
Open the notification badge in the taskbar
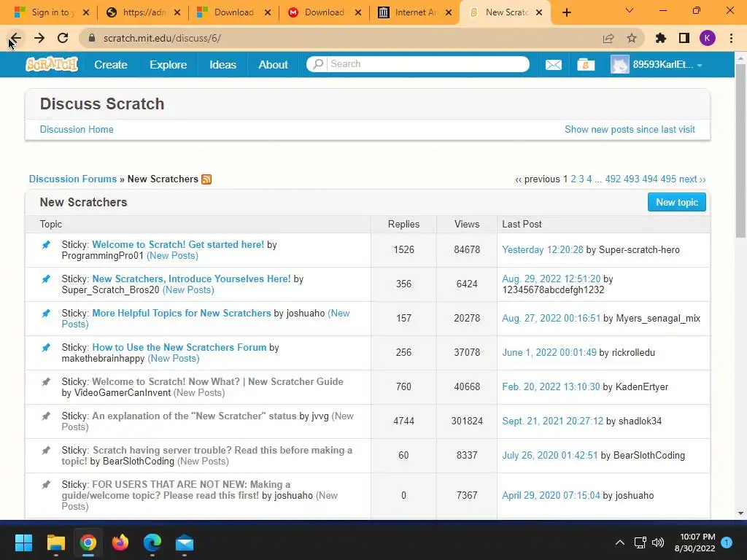click(727, 542)
